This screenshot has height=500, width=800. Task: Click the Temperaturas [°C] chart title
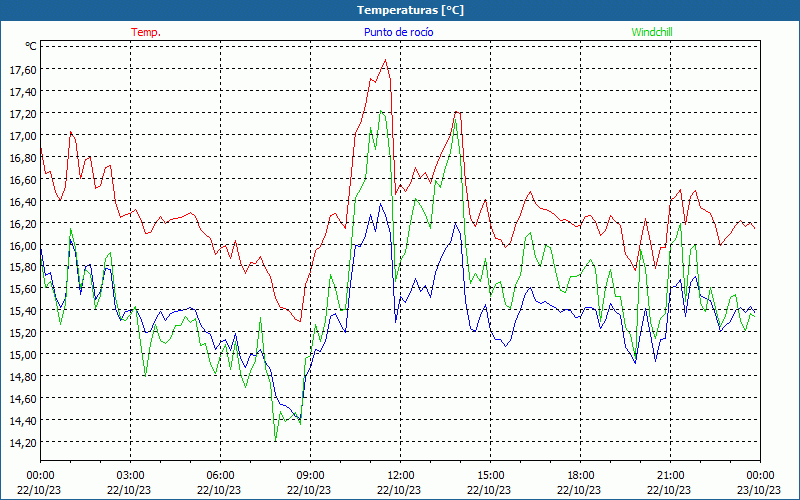pyautogui.click(x=410, y=10)
